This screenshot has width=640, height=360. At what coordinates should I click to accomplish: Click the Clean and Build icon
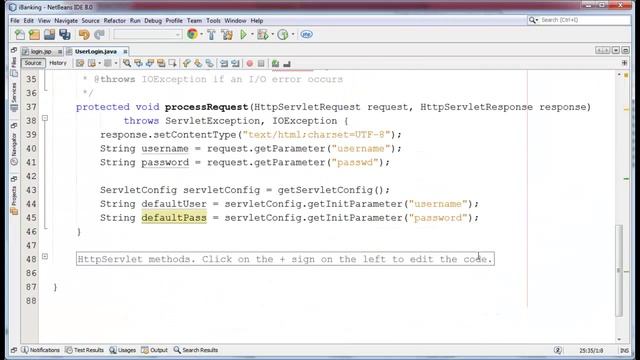[x=227, y=35]
